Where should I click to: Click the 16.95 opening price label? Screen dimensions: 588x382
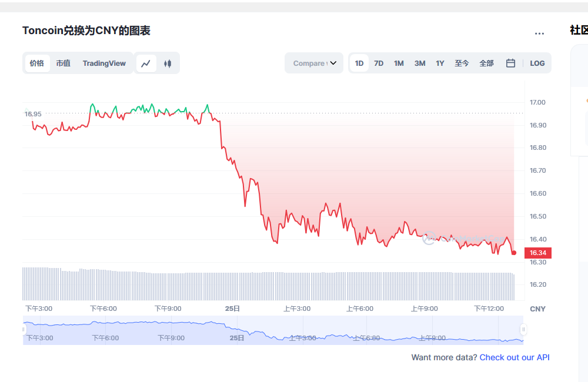pyautogui.click(x=33, y=114)
